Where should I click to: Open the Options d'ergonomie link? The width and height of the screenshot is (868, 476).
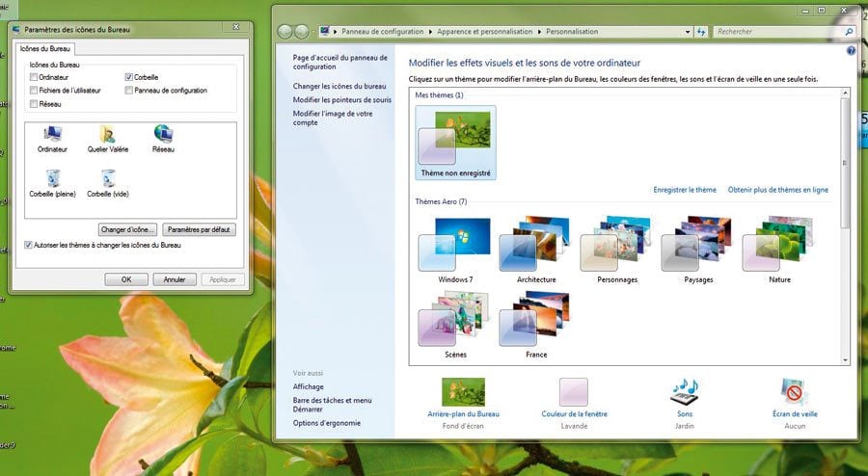(x=327, y=423)
